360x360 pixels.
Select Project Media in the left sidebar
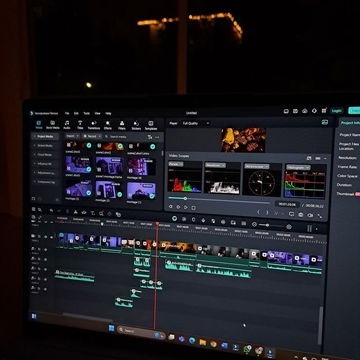(x=45, y=136)
